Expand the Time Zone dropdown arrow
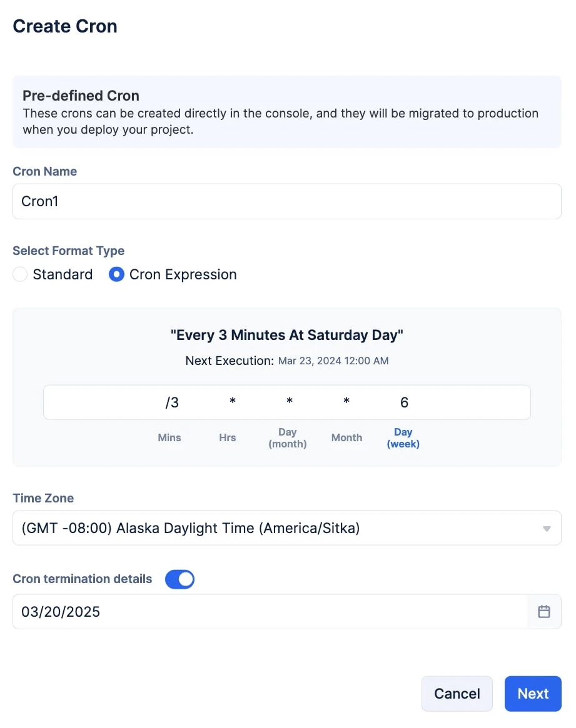This screenshot has width=576, height=728. point(547,529)
